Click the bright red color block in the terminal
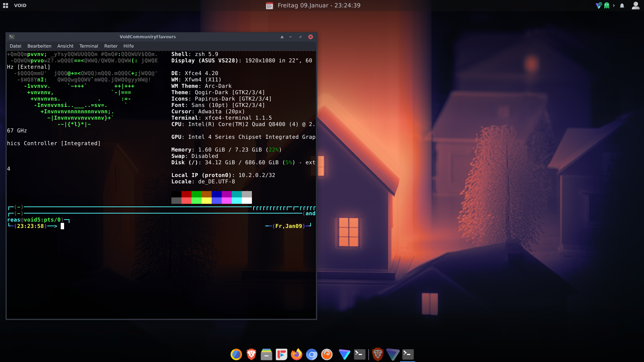Image resolution: width=644 pixels, height=362 pixels. coord(186,200)
